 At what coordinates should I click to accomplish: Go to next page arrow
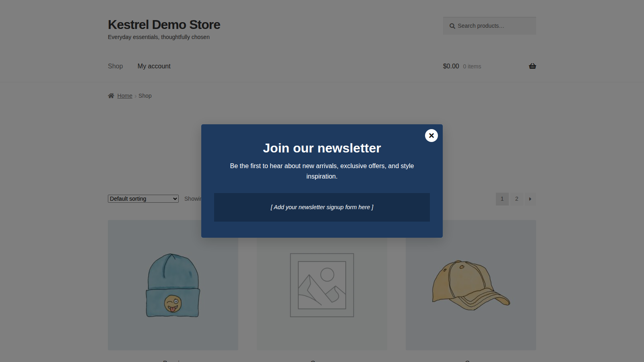pyautogui.click(x=530, y=199)
